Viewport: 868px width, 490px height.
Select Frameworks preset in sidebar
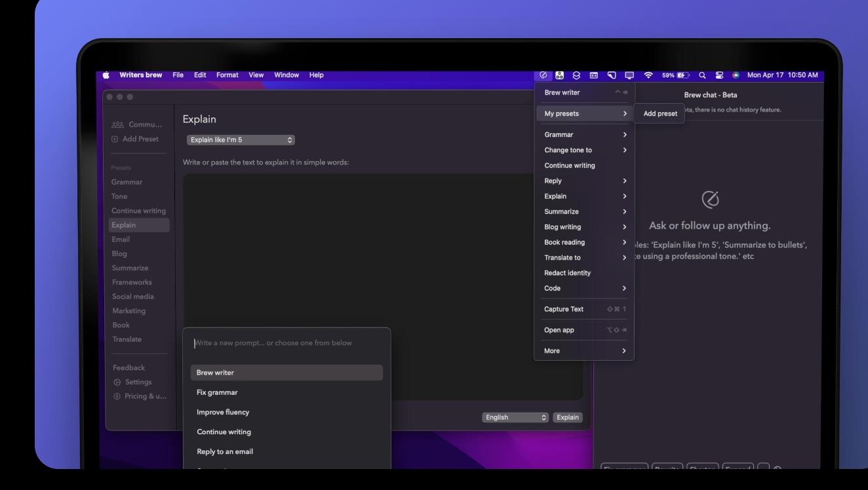[x=131, y=282]
